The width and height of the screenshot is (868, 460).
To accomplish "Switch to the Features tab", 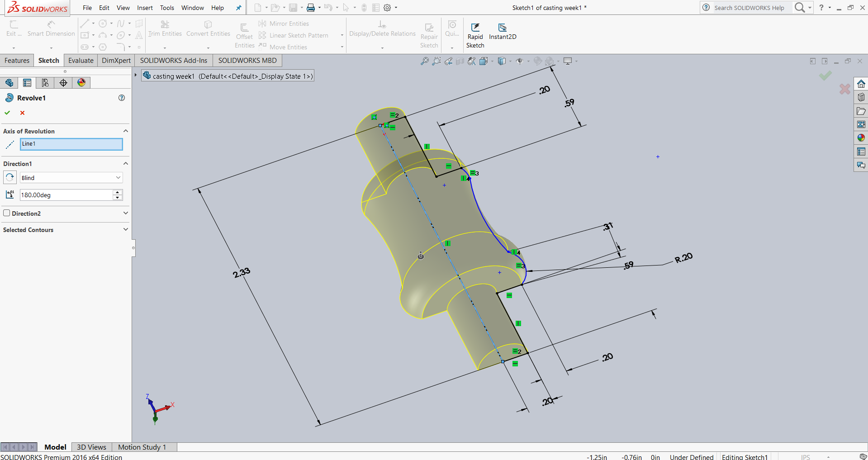I will [x=17, y=61].
